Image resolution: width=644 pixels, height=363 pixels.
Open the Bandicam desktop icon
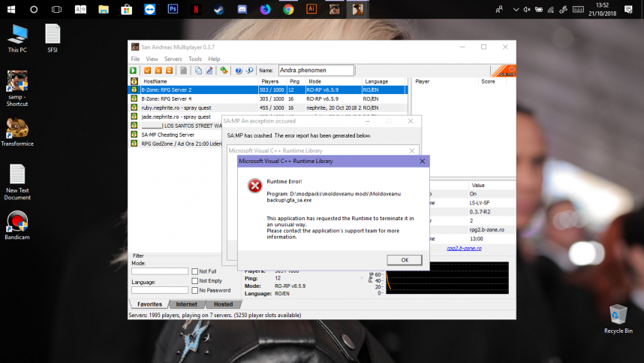click(x=17, y=225)
